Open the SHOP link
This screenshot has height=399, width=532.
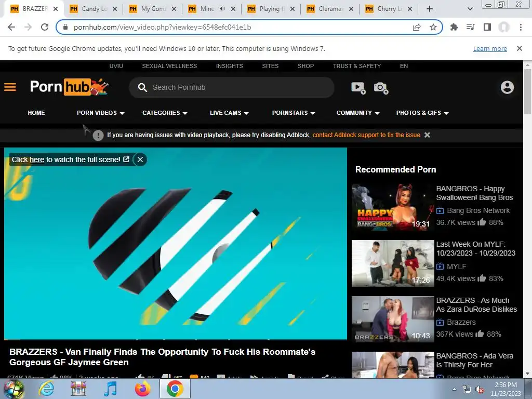coord(305,66)
